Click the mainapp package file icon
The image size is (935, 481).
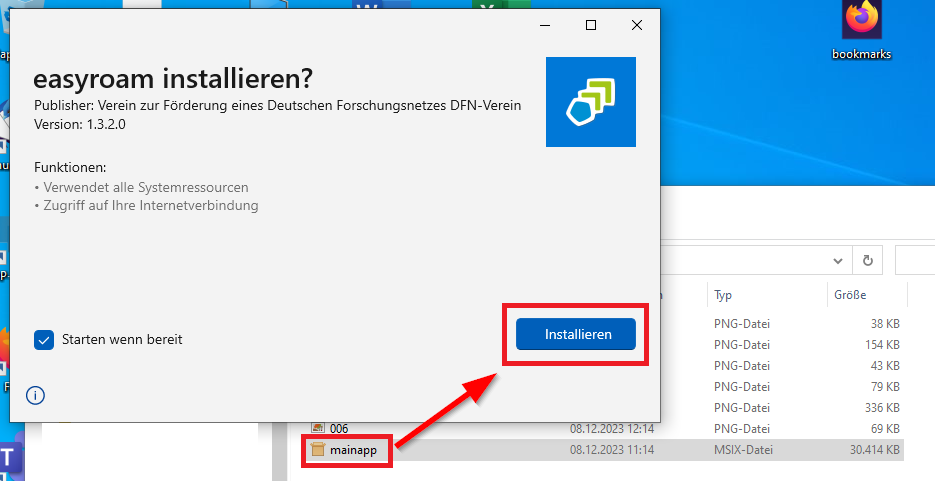tap(318, 449)
